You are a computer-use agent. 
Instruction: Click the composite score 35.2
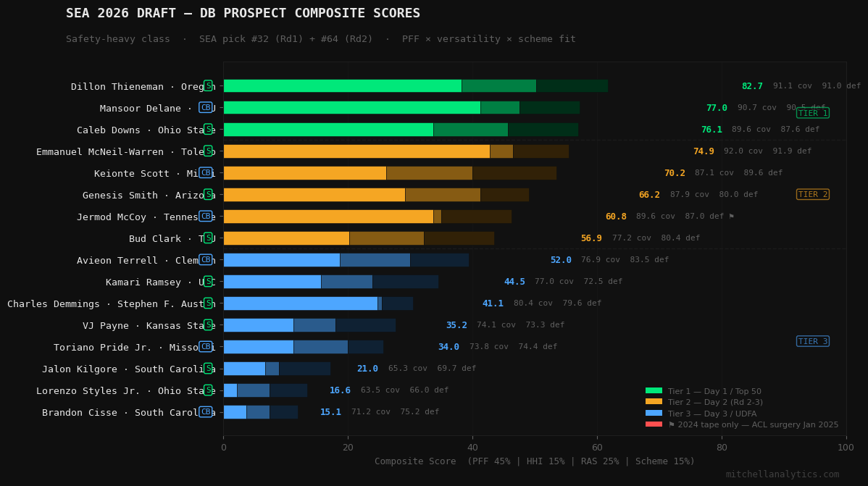456,325
